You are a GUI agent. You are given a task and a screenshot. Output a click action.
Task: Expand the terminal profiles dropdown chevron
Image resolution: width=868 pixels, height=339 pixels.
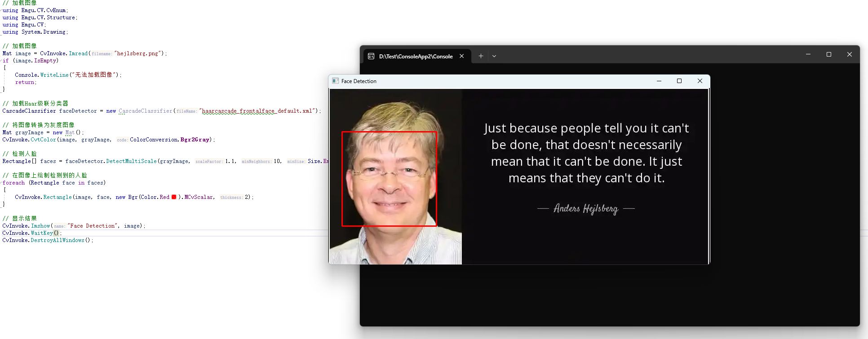click(494, 56)
